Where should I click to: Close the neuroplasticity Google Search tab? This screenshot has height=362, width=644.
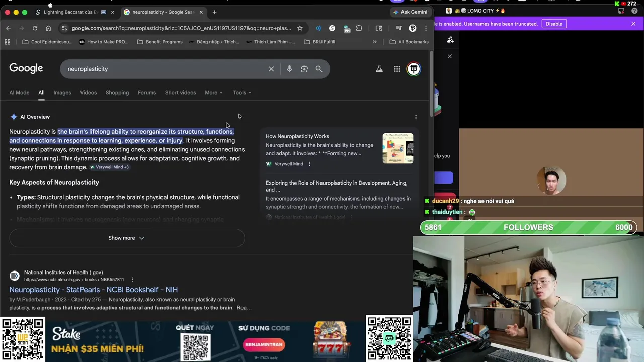201,12
